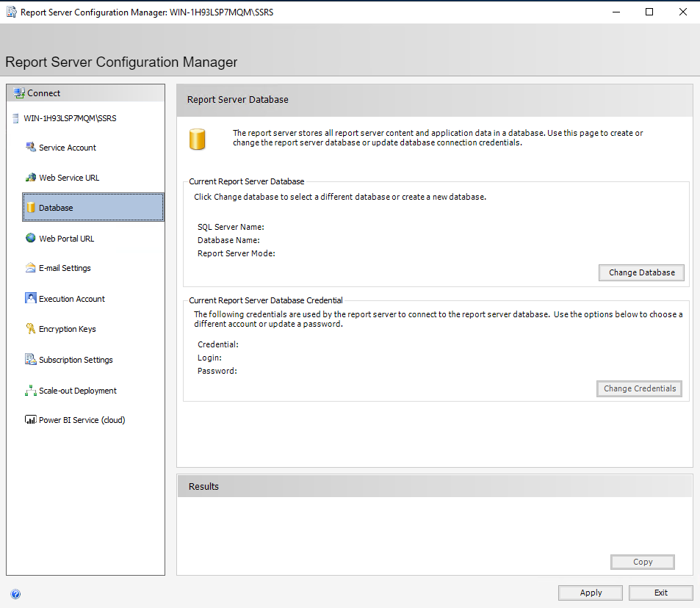The image size is (700, 608).
Task: Open the help icon in bottom corner
Action: pyautogui.click(x=15, y=593)
